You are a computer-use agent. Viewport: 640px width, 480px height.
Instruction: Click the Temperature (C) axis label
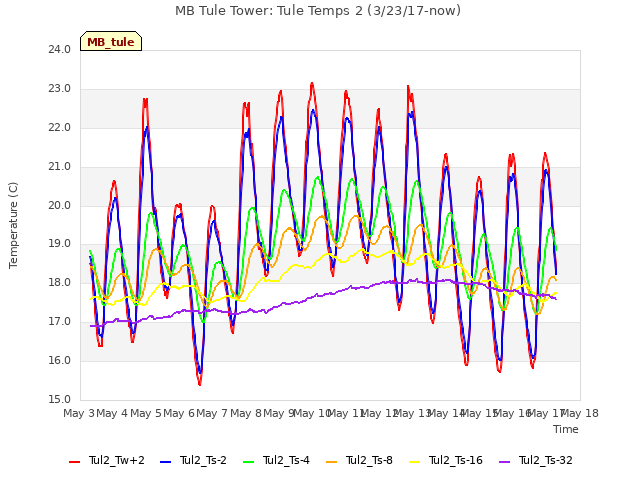[13, 225]
